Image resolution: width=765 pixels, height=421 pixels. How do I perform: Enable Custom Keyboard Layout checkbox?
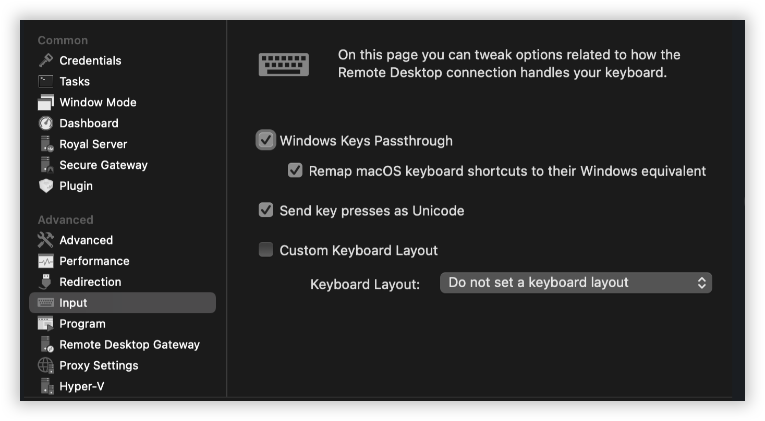point(266,250)
